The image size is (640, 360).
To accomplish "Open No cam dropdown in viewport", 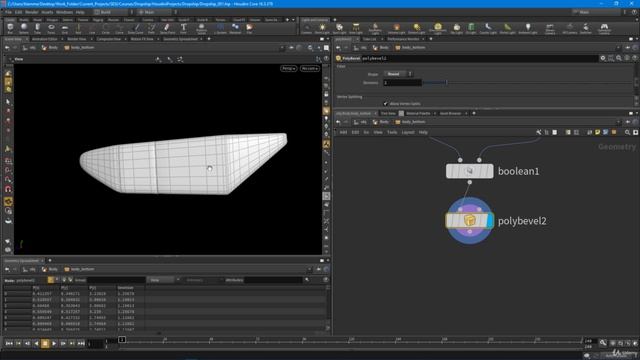I will pyautogui.click(x=309, y=69).
